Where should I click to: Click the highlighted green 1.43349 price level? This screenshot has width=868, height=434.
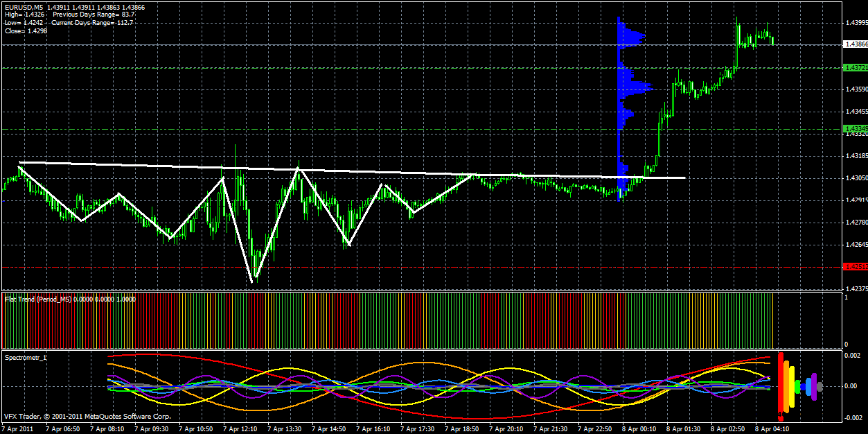[x=853, y=128]
